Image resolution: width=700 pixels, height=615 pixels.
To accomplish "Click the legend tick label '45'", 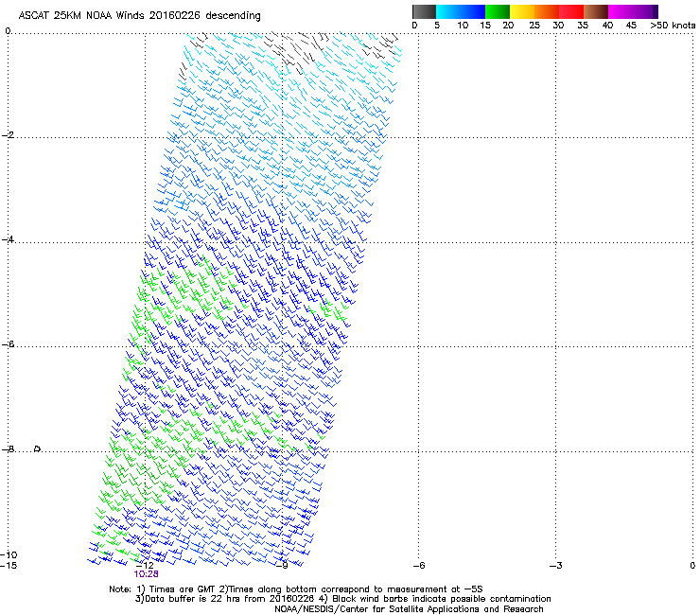I will [x=631, y=26].
